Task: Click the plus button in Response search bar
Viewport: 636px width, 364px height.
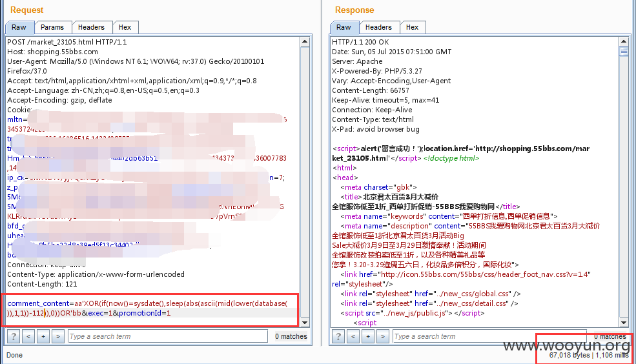Action: click(368, 336)
